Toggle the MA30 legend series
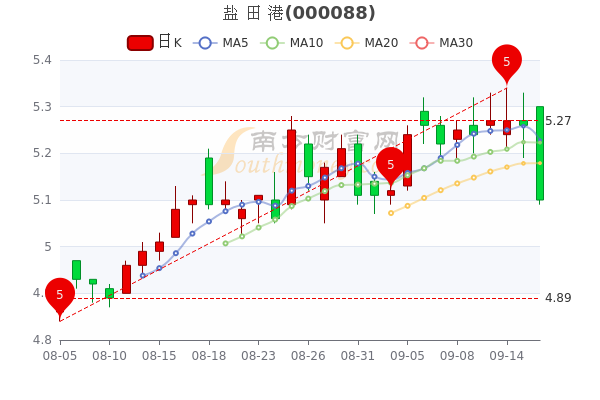 click(441, 43)
